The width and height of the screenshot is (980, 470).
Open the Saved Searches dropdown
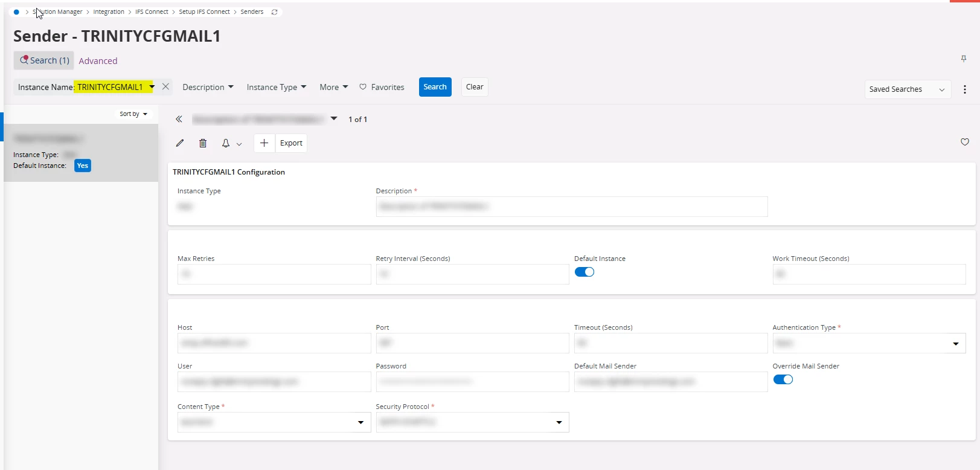[908, 89]
